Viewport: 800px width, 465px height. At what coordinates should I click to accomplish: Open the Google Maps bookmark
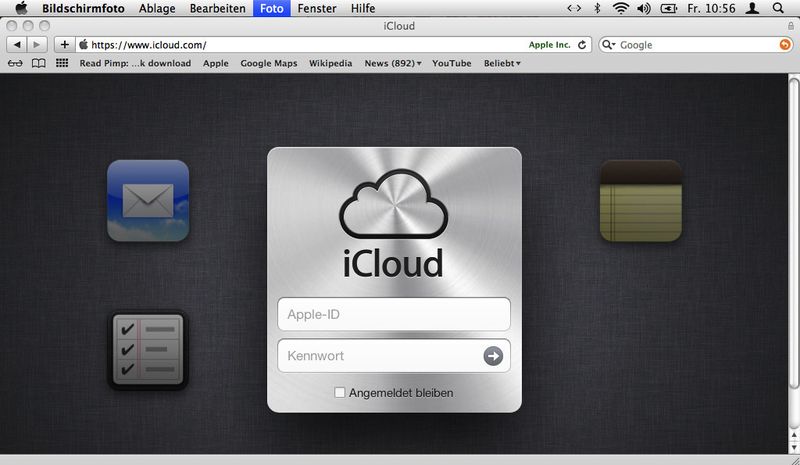(x=269, y=63)
